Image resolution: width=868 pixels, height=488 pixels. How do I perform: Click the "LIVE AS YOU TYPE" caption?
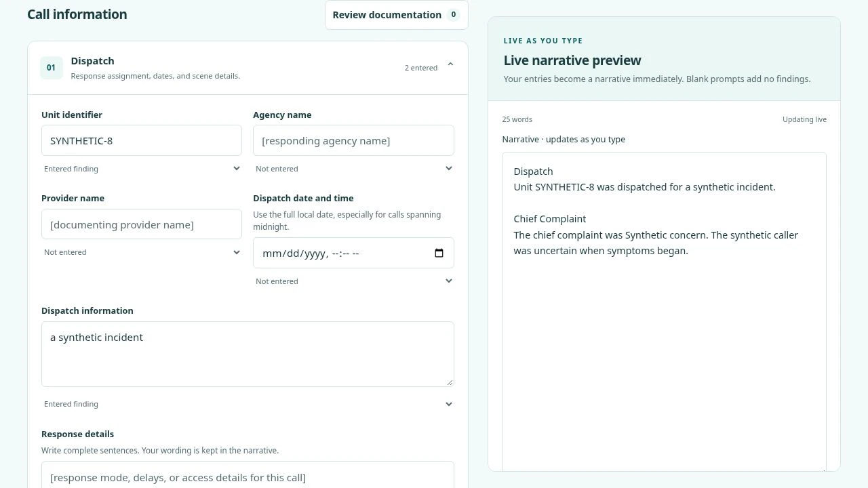point(543,41)
